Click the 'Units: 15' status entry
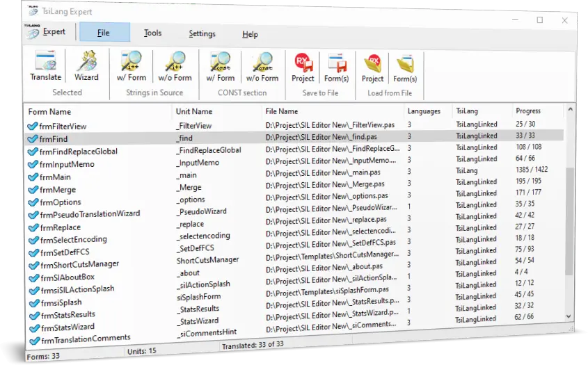The width and height of the screenshot is (588, 365). click(x=142, y=351)
